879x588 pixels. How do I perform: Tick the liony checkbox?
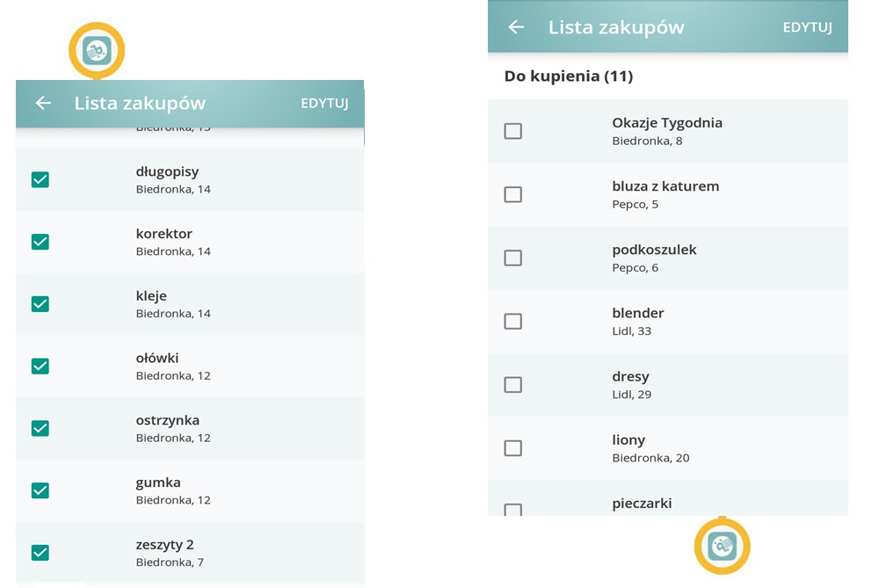click(512, 448)
